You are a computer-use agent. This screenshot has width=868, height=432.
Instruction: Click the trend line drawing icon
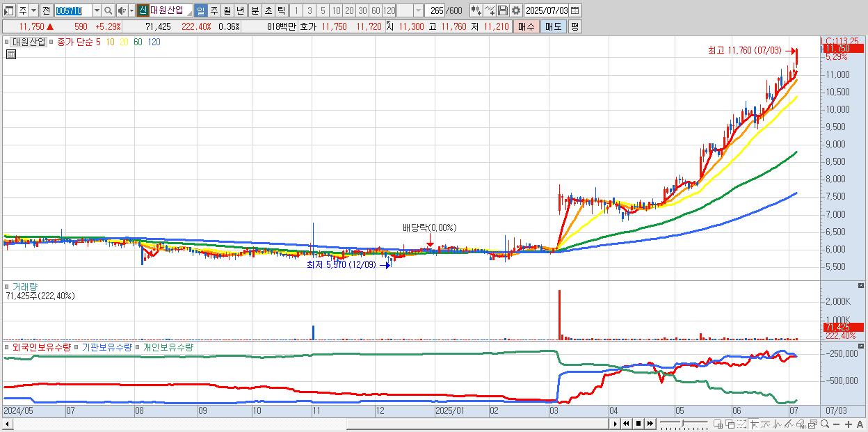tap(765, 424)
